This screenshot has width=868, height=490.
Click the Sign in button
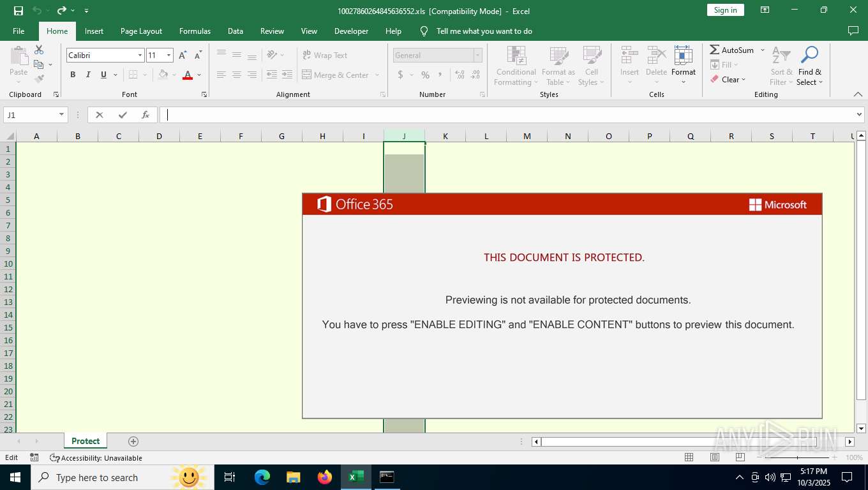[x=725, y=10]
